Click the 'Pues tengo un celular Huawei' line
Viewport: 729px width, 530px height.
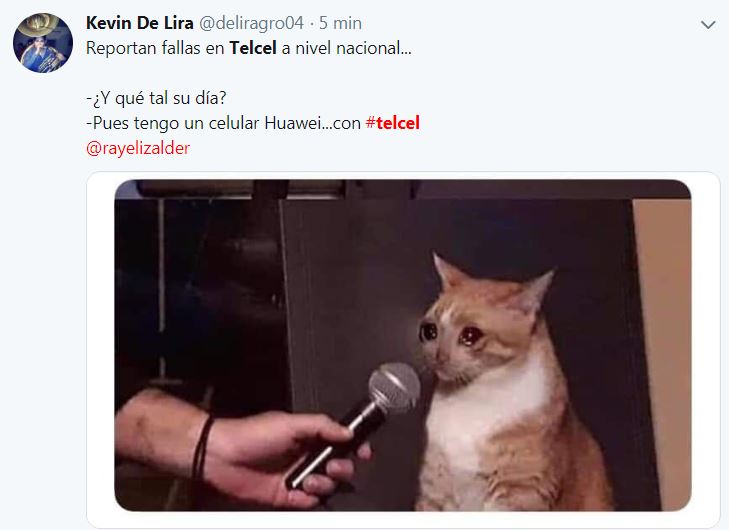(x=204, y=123)
